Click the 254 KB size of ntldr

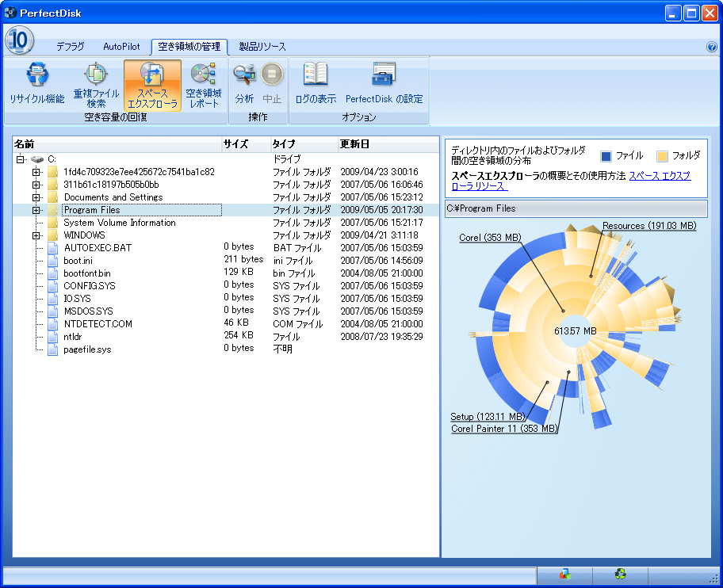pyautogui.click(x=239, y=335)
